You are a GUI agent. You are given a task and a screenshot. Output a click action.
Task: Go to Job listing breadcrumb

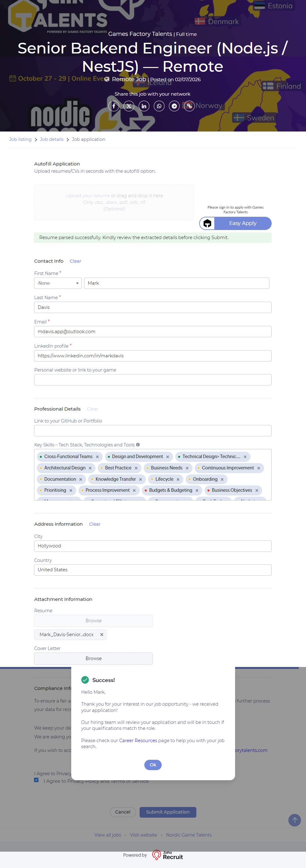pos(20,139)
